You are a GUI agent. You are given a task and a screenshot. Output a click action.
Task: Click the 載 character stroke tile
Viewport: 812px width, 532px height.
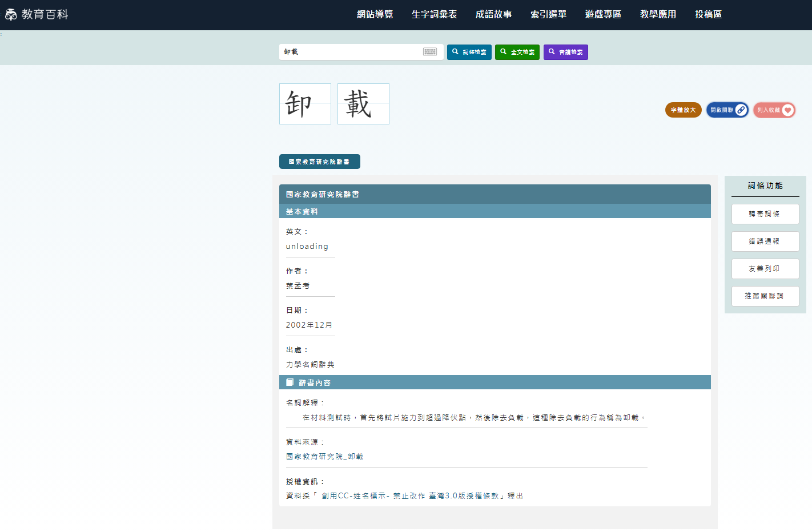point(363,104)
